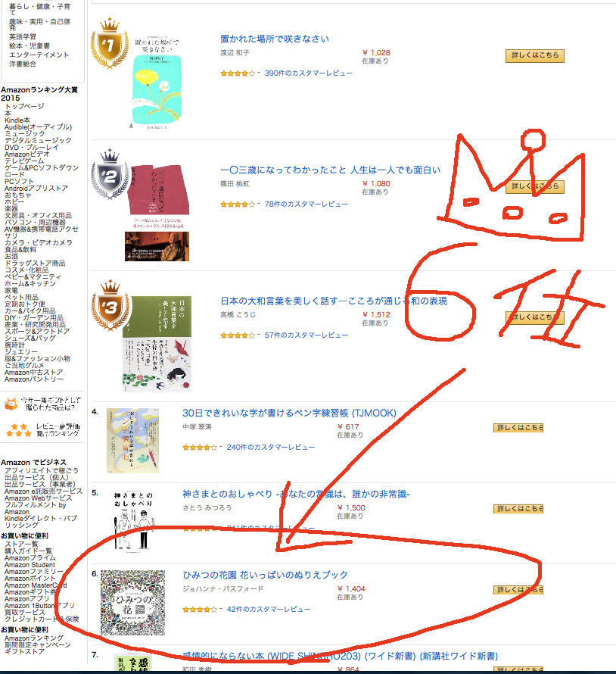Select Kindle本 in the sidebar menu
Screen dimensions: 616x674
(x=17, y=120)
